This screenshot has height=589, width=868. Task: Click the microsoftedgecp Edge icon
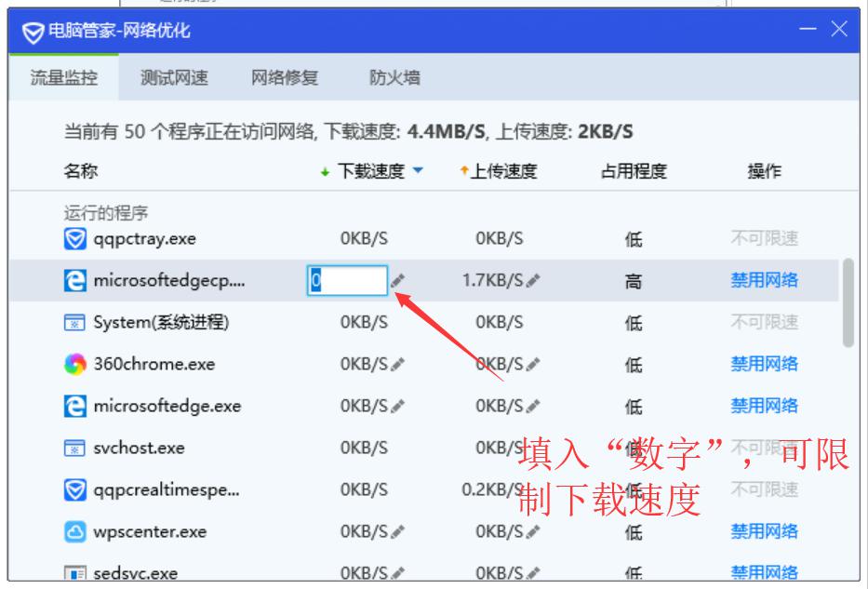74,281
